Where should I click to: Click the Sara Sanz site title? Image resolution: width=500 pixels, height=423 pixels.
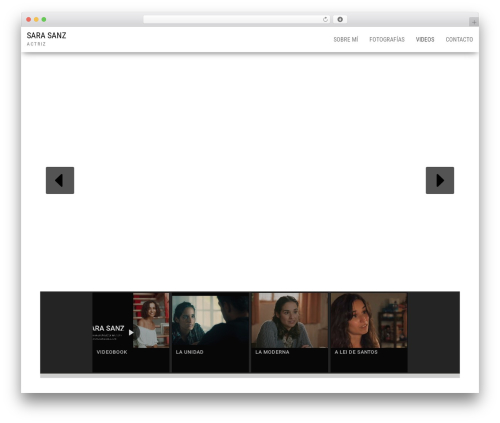(46, 35)
